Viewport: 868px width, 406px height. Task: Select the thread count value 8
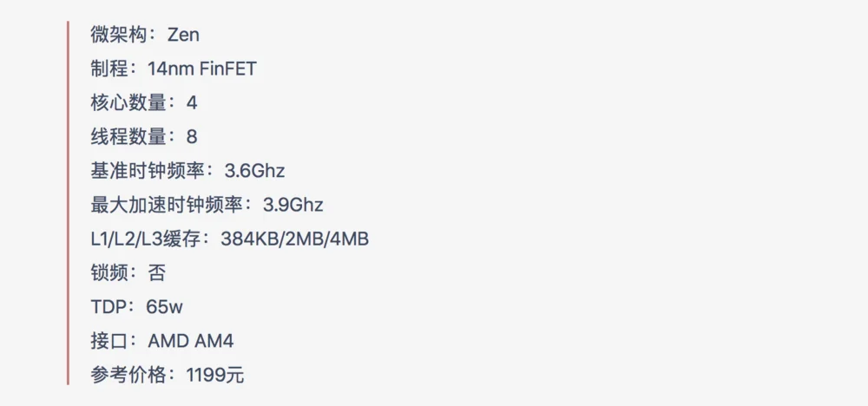(192, 137)
